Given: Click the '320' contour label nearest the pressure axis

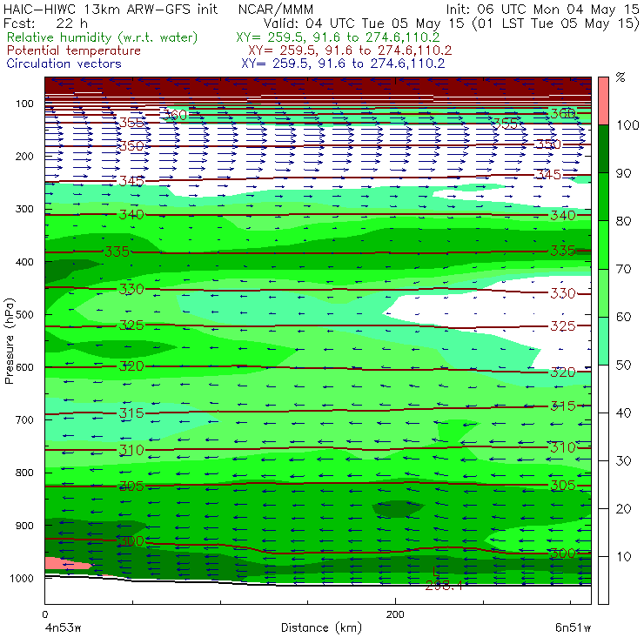Looking at the screenshot, I should (x=131, y=366).
